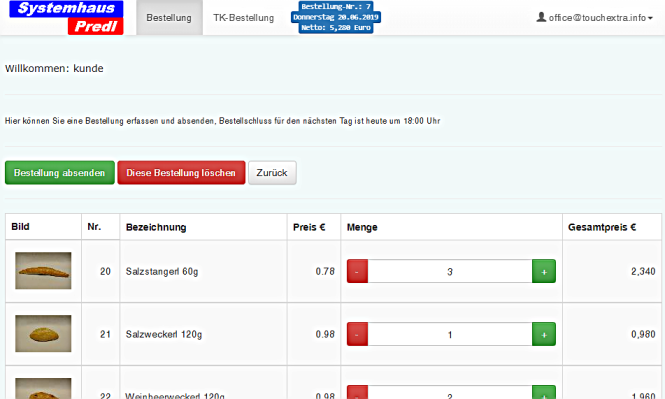Click the Salzstangerl quantity input field
This screenshot has height=399, width=665.
coord(450,271)
